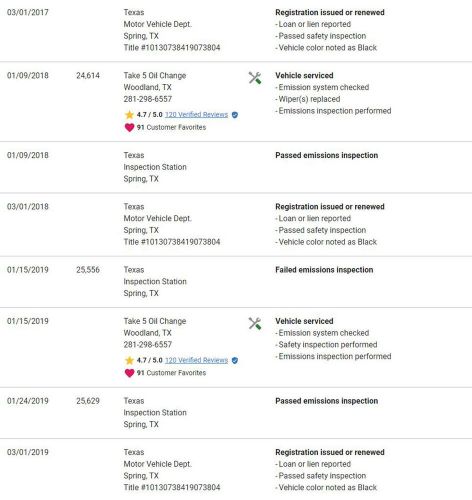Click the heart favorites icon in the 01/09/2018 entry
472x500 pixels.
click(x=129, y=127)
